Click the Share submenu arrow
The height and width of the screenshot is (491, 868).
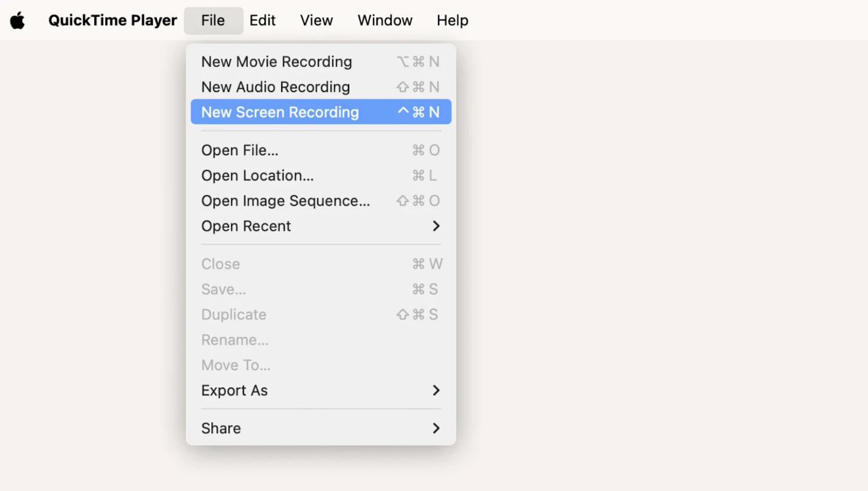click(436, 428)
